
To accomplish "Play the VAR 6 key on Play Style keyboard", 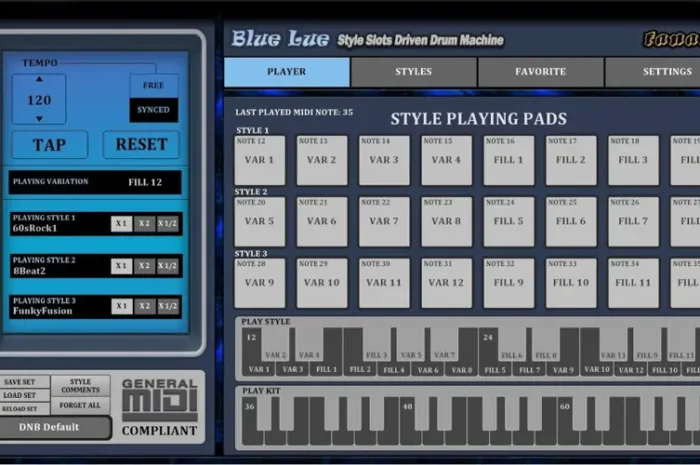I will 428,370.
